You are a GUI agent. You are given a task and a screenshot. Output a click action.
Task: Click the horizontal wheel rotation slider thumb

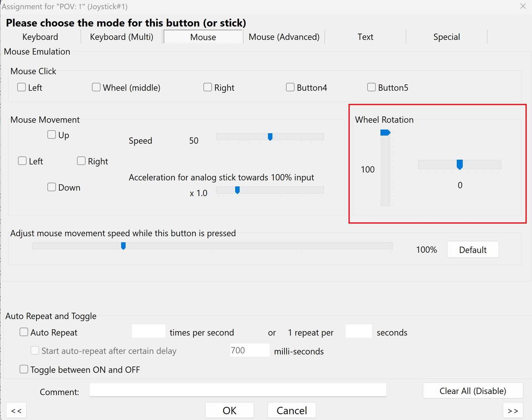pos(460,164)
